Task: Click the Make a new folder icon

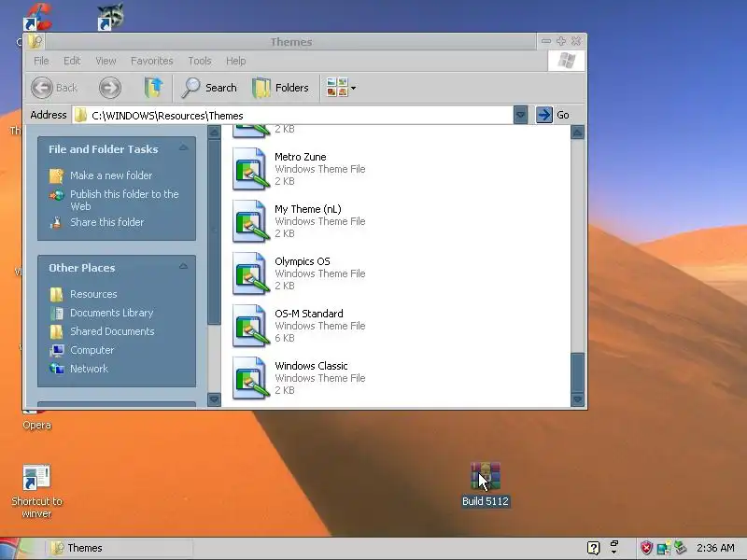Action: (56, 175)
